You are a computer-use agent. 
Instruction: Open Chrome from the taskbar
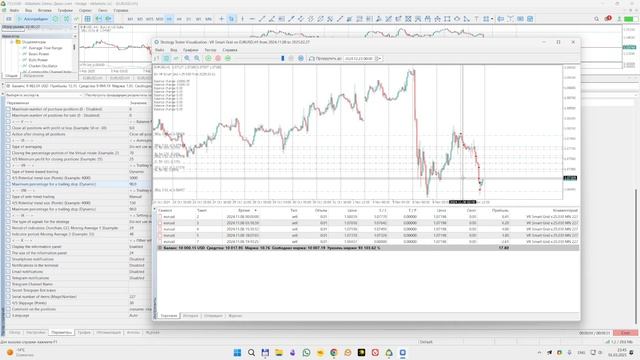[x=334, y=353]
